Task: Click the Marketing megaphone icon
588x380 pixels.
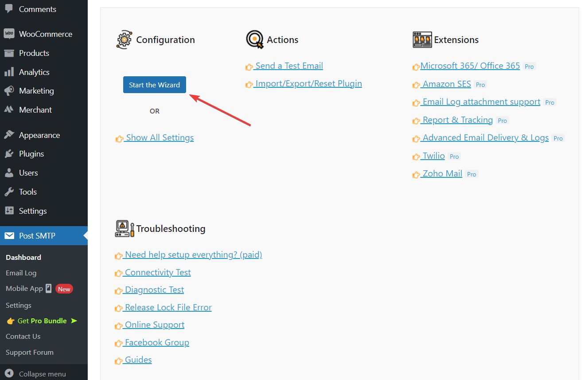Action: coord(9,91)
